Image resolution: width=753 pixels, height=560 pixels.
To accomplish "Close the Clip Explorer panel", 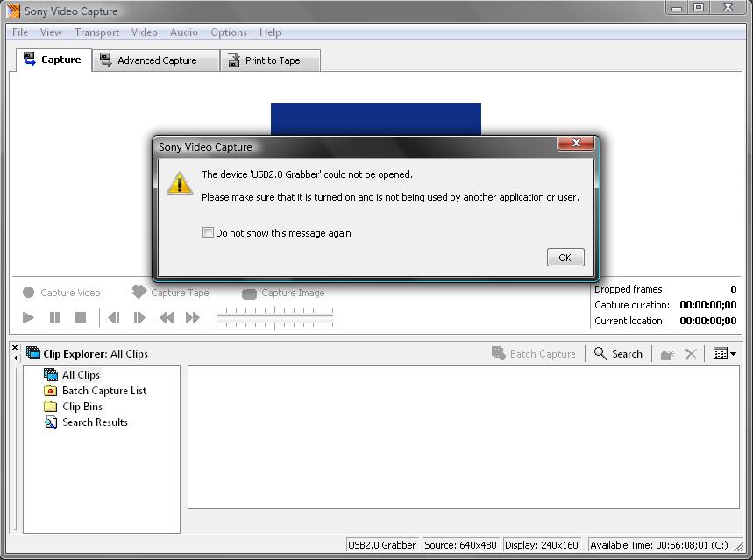I will coord(15,347).
